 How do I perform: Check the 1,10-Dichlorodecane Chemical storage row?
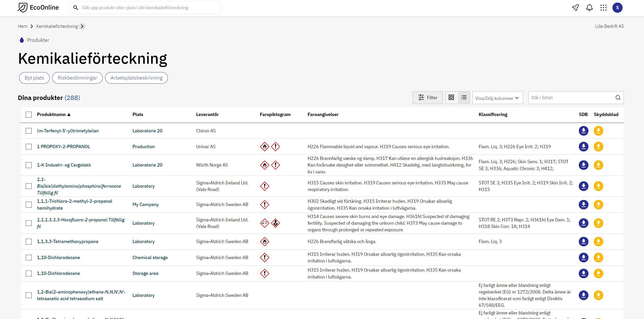[x=29, y=258]
